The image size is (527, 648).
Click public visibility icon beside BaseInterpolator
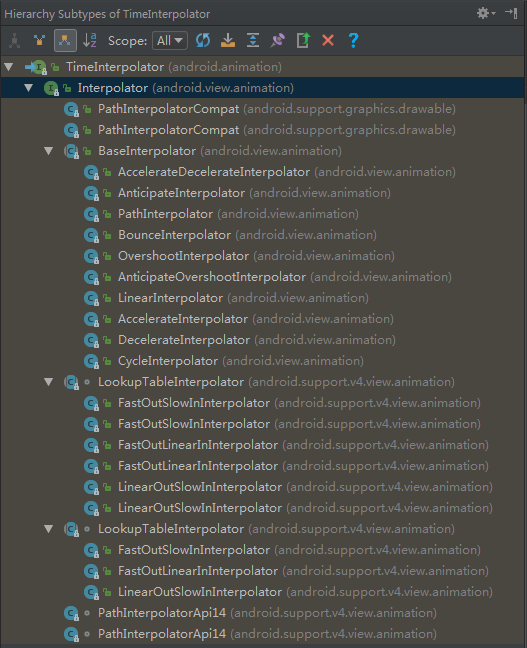point(87,151)
